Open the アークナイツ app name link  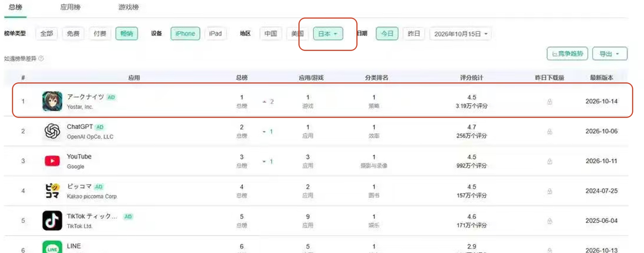point(86,97)
